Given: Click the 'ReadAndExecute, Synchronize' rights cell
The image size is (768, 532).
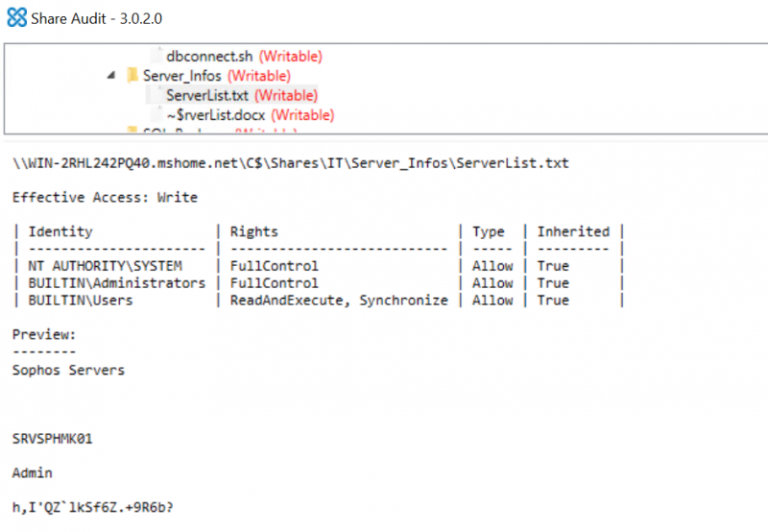Looking at the screenshot, I should tap(339, 301).
